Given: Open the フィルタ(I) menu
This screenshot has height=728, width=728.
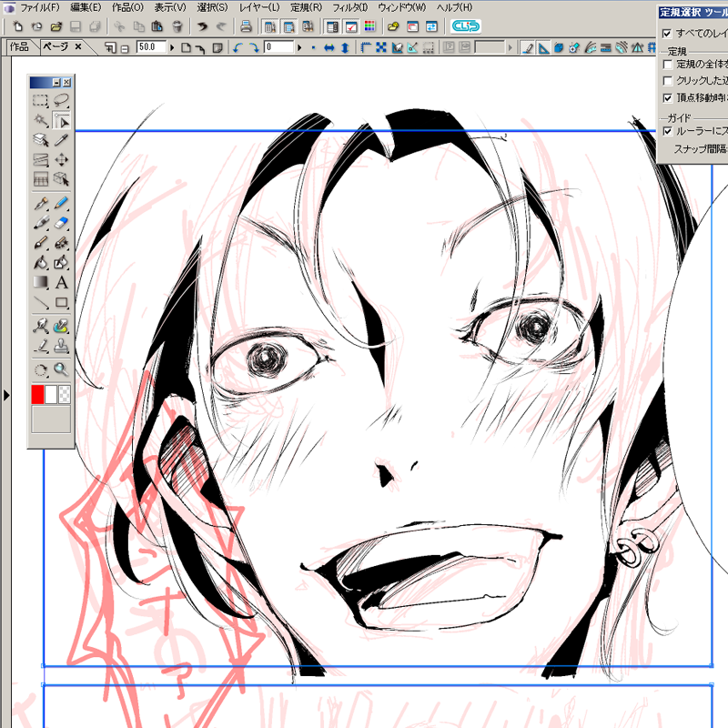Looking at the screenshot, I should click(350, 7).
